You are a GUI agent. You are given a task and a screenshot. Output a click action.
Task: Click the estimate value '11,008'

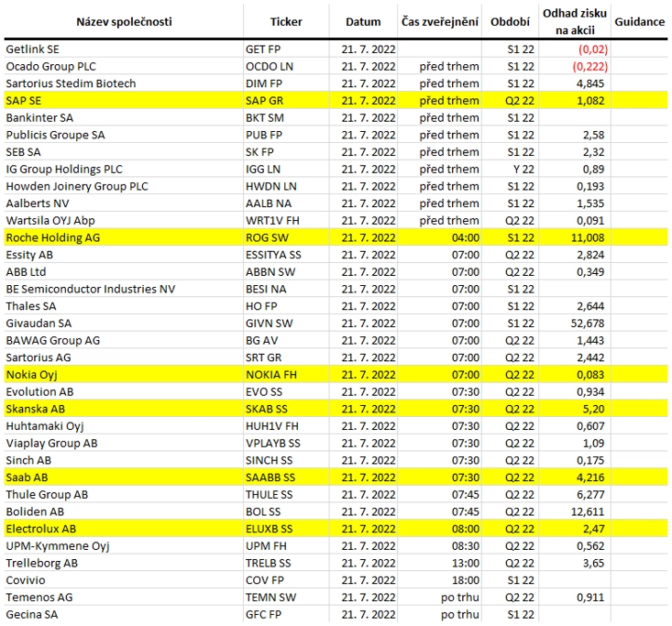(x=587, y=237)
